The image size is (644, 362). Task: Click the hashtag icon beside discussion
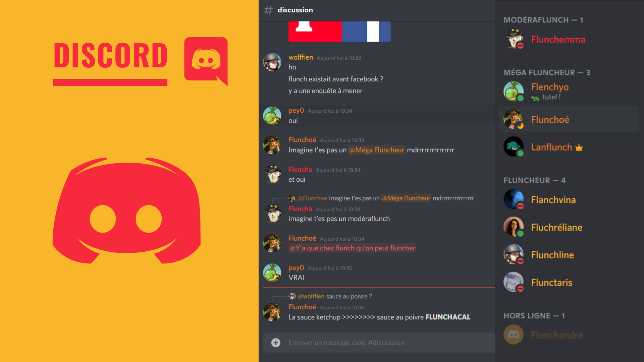[x=268, y=10]
